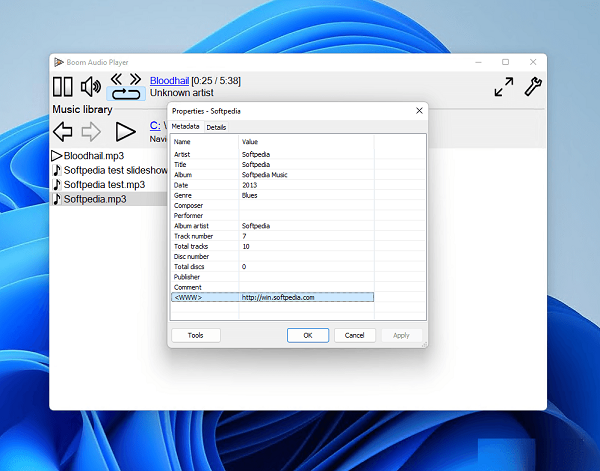Select Bloodhail.mp3 in the library list

click(x=92, y=156)
